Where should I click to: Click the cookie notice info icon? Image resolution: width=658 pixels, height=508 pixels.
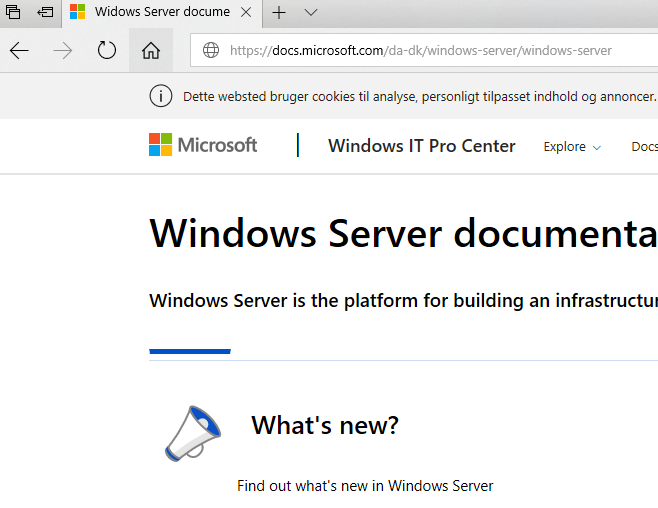click(160, 96)
